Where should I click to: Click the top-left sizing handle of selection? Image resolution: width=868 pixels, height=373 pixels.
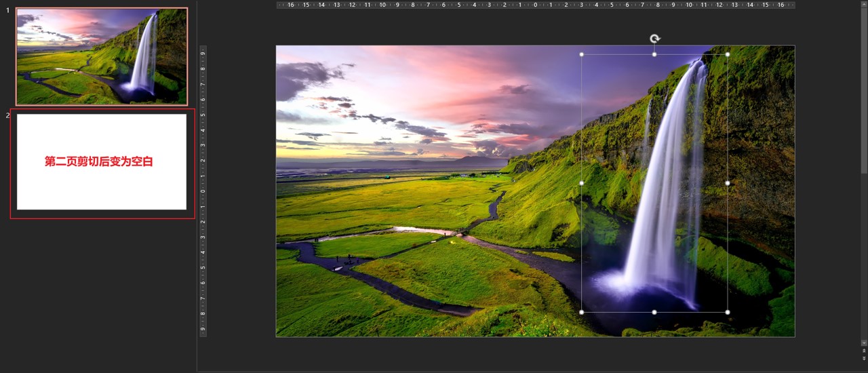point(581,54)
